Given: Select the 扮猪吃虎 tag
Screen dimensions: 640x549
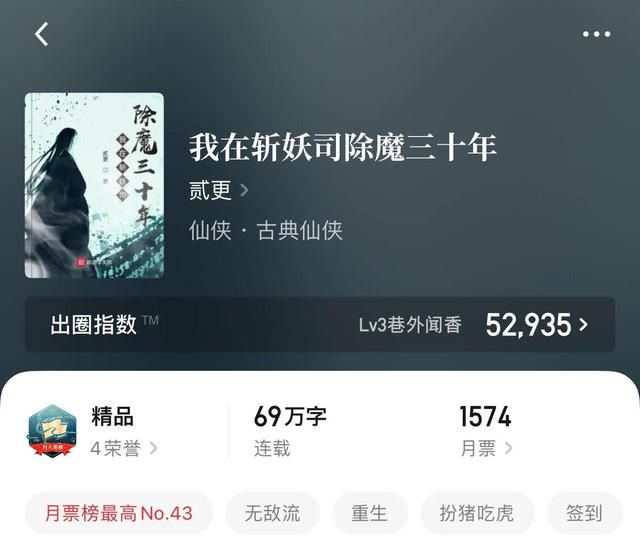Looking at the screenshot, I should 477,513.
